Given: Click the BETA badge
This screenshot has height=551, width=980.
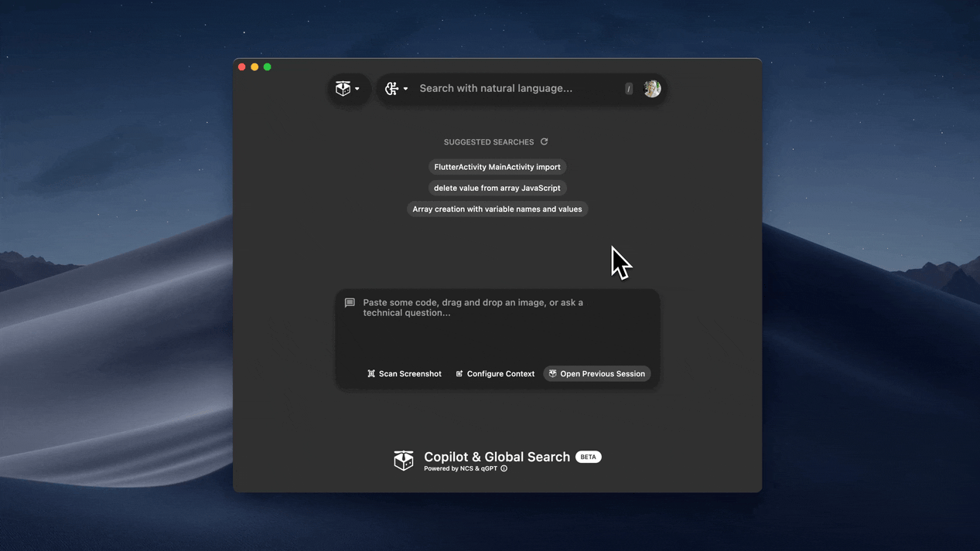Looking at the screenshot, I should (589, 457).
